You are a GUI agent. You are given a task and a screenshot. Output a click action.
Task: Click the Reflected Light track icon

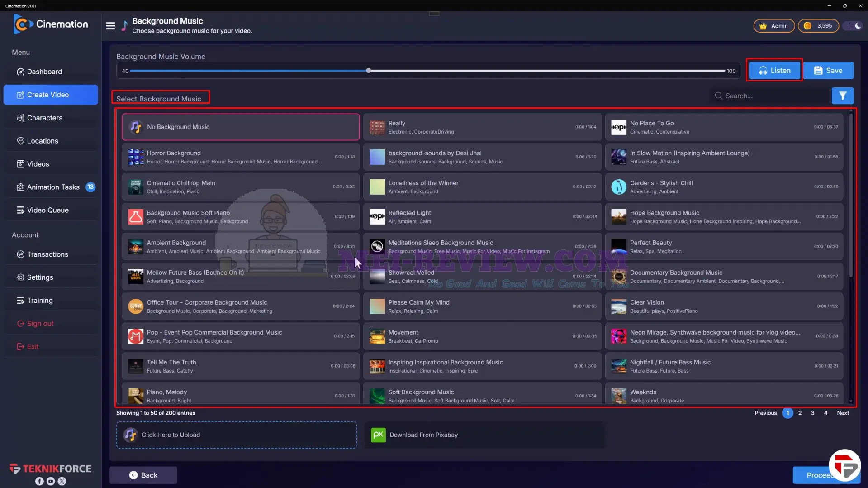point(377,217)
